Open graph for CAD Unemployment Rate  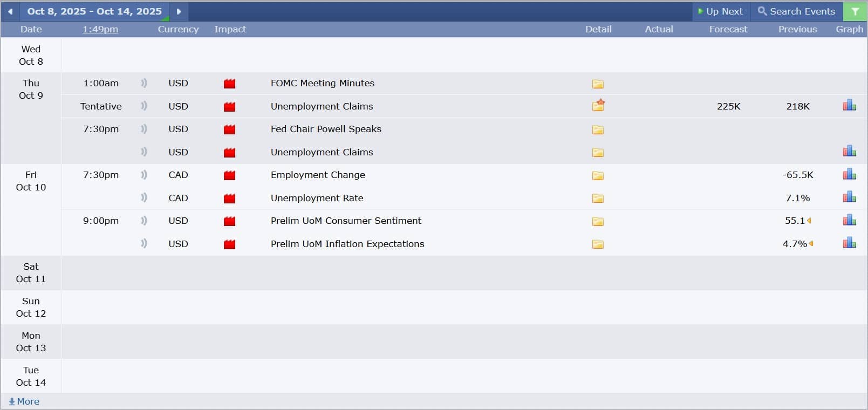849,197
